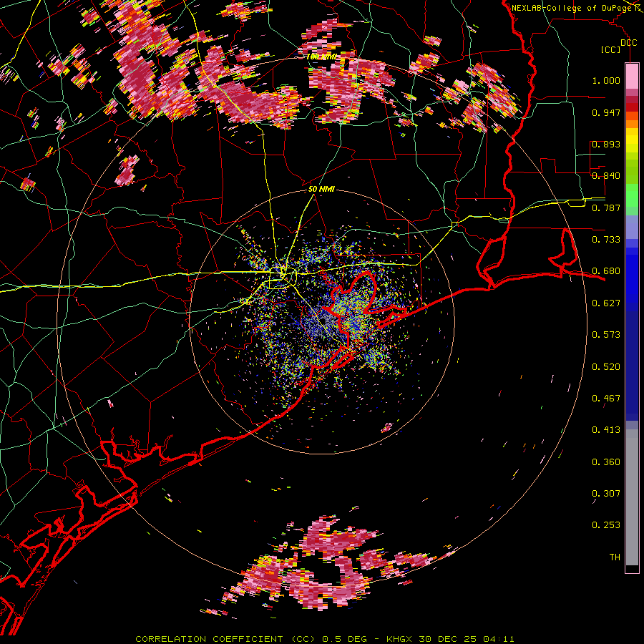Select the 0.413 scale value
Viewport: 644px width, 644px height.
[x=606, y=430]
